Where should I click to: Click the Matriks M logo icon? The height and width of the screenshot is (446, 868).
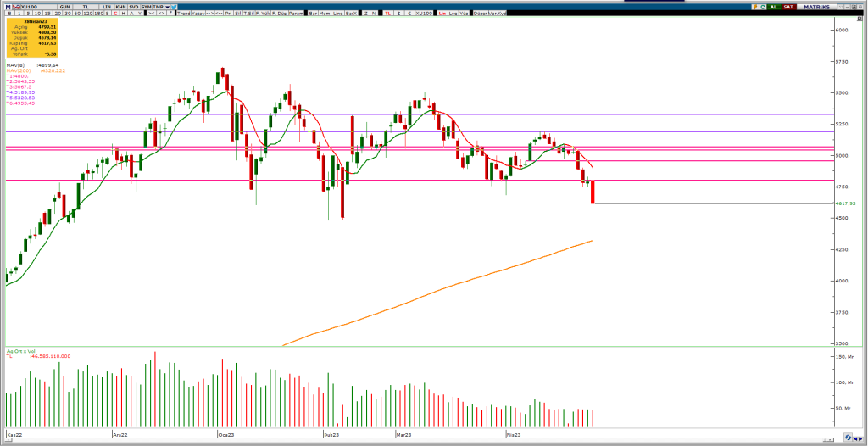pyautogui.click(x=8, y=7)
